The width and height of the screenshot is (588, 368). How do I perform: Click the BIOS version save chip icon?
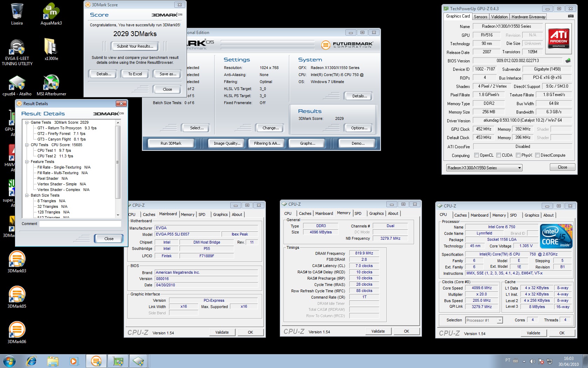pos(568,61)
